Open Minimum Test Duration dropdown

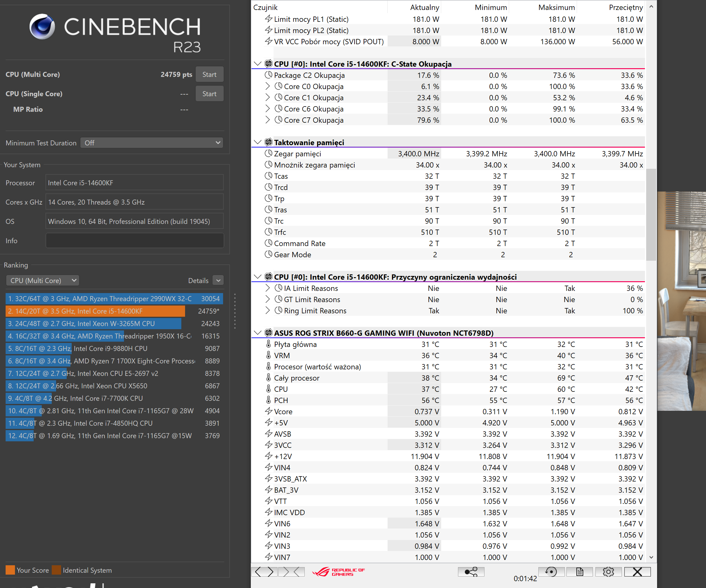click(152, 143)
